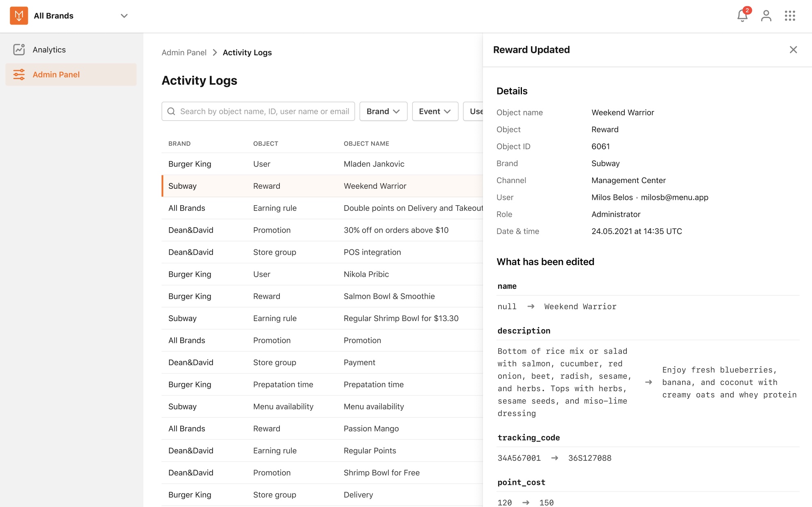Expand the All Brands selector chevron
The width and height of the screenshot is (812, 507).
click(x=124, y=16)
